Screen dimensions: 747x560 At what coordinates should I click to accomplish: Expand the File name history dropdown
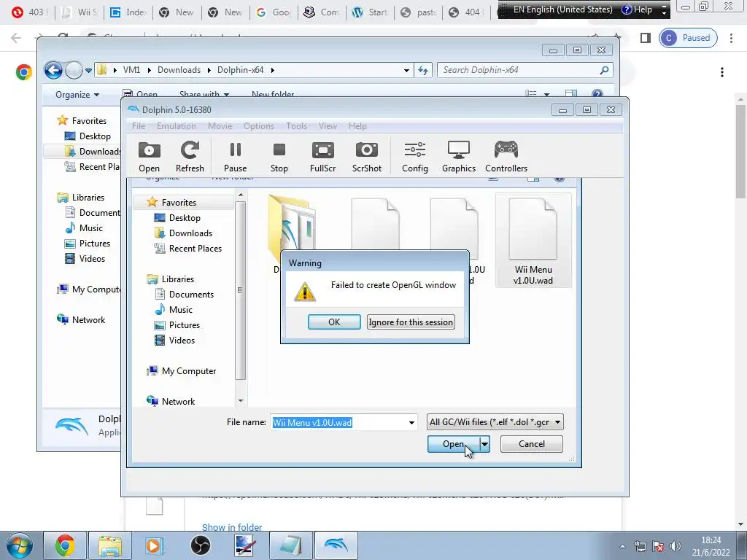411,422
